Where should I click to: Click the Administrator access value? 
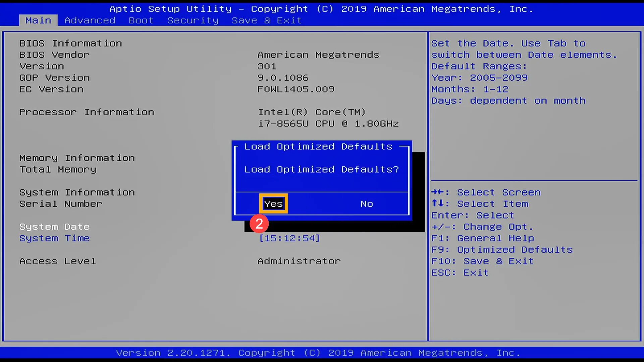[299, 261]
